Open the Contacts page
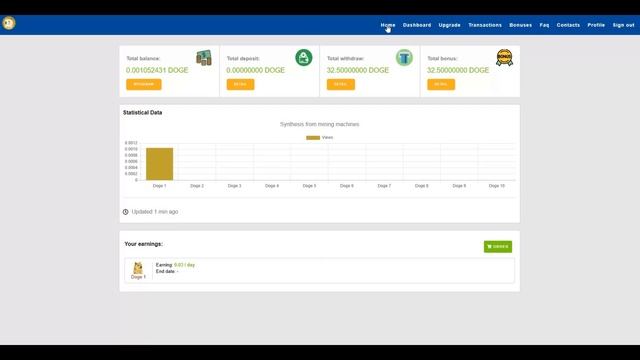The width and height of the screenshot is (640, 360). click(568, 25)
